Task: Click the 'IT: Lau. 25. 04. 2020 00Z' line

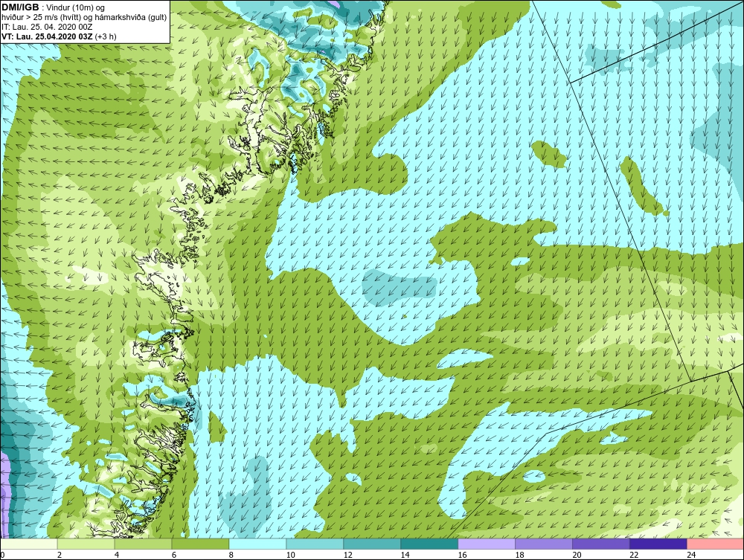Action: [x=47, y=27]
